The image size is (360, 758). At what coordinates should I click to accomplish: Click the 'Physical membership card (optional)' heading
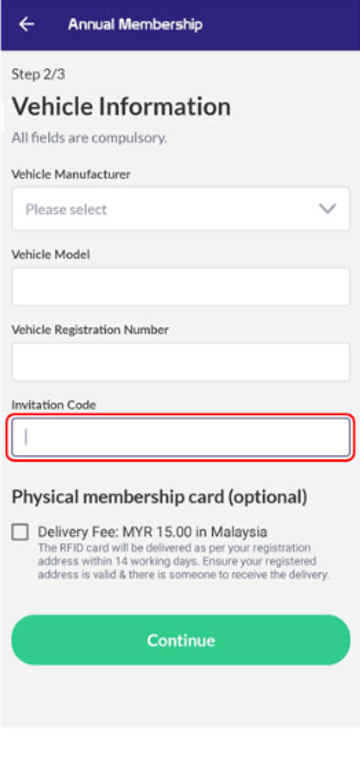pyautogui.click(x=159, y=497)
